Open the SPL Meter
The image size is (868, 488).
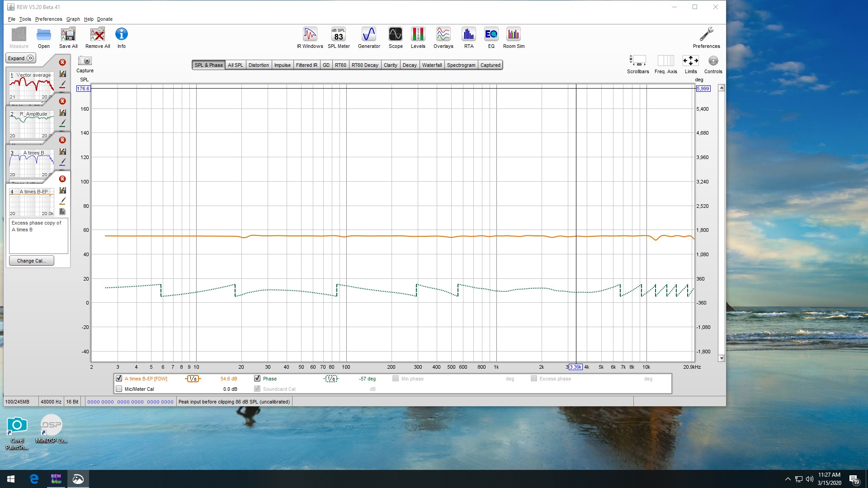pos(339,38)
